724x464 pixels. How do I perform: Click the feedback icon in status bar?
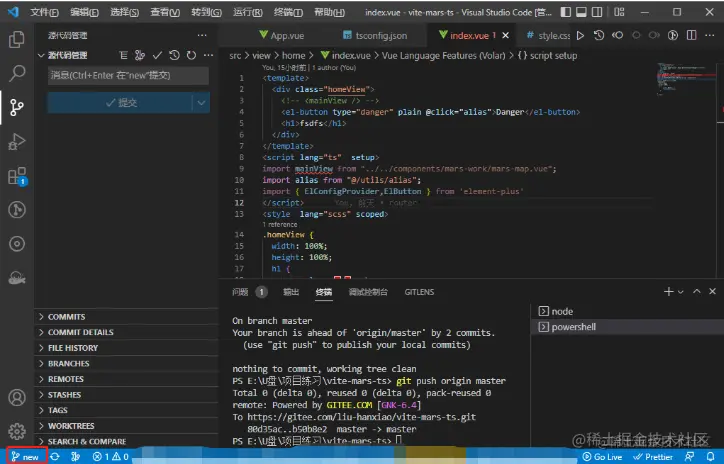[x=689, y=457]
